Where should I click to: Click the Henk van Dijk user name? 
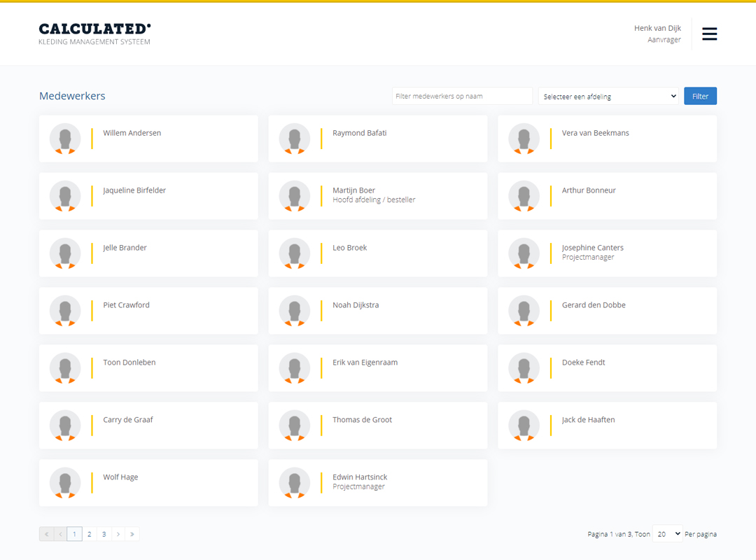point(657,28)
